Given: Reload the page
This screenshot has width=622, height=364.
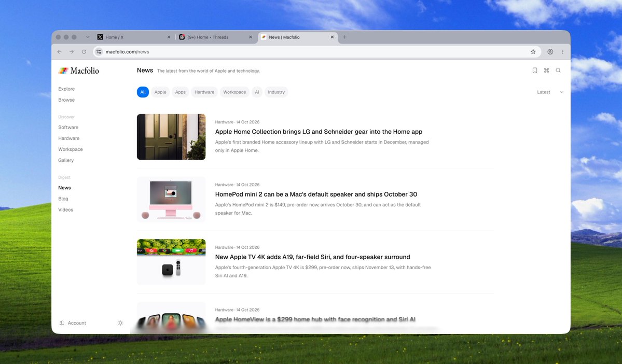Looking at the screenshot, I should pyautogui.click(x=84, y=51).
